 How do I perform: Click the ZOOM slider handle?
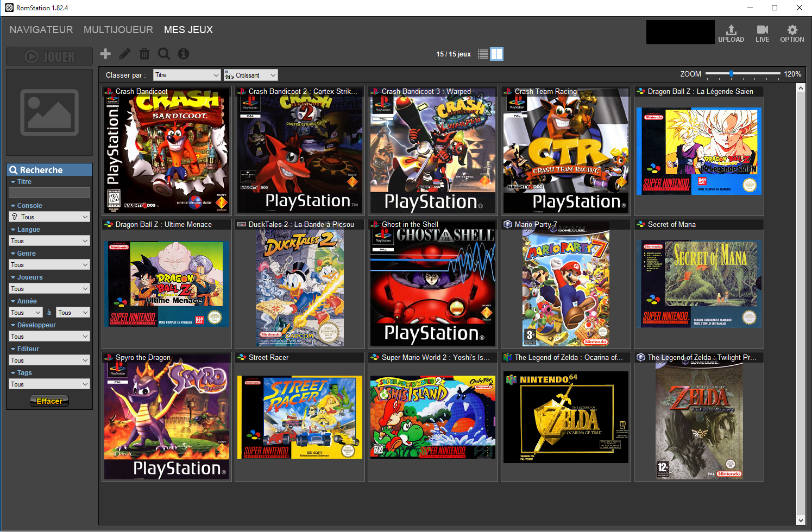[x=731, y=74]
